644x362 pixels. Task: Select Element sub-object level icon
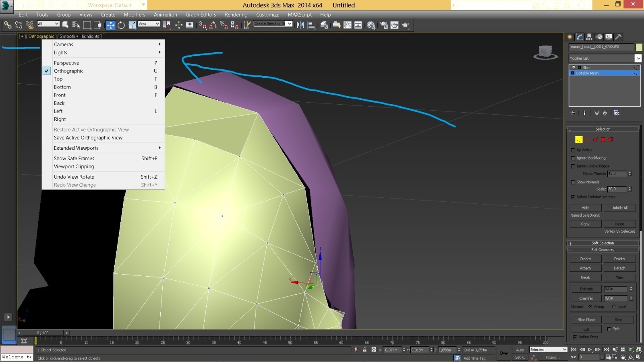tap(611, 139)
